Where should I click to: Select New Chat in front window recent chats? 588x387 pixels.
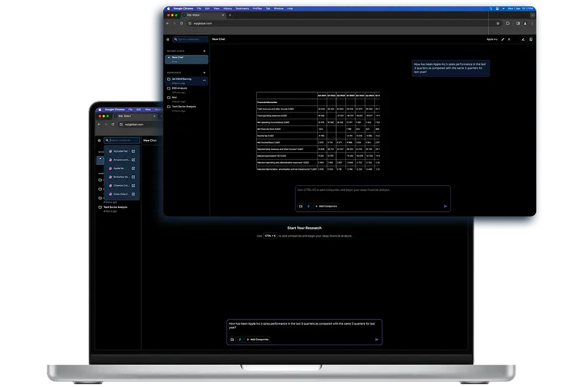click(x=186, y=59)
